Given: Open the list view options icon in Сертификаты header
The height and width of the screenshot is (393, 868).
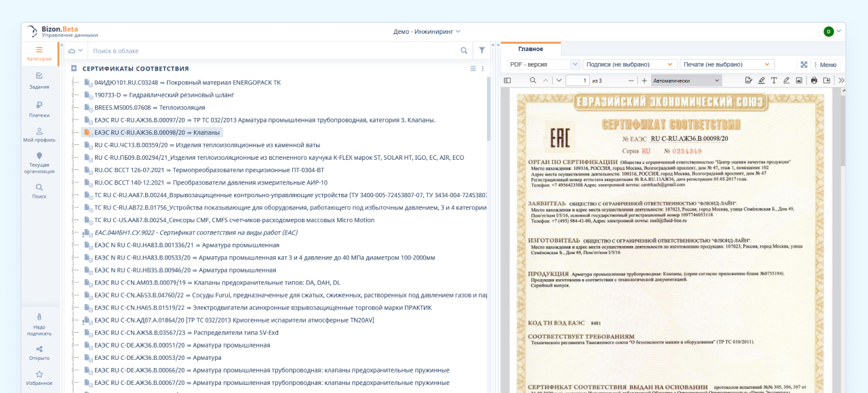Looking at the screenshot, I should click(473, 68).
